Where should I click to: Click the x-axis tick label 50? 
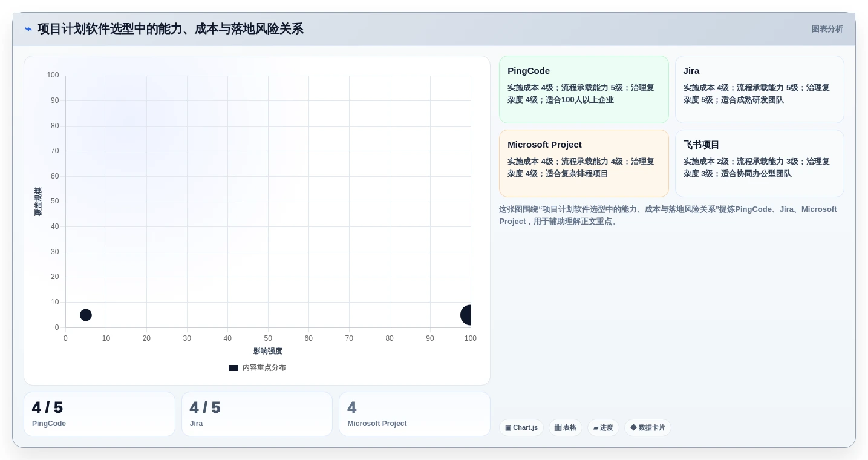click(268, 338)
